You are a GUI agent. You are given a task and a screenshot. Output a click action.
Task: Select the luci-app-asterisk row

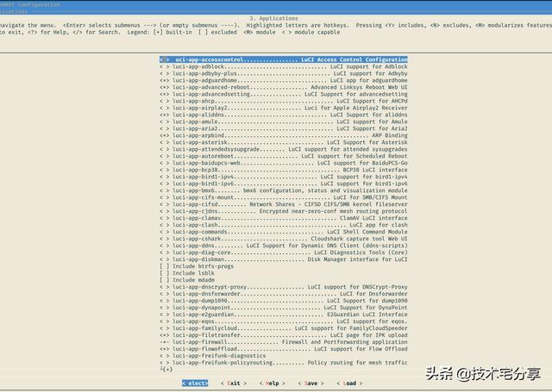[284, 142]
